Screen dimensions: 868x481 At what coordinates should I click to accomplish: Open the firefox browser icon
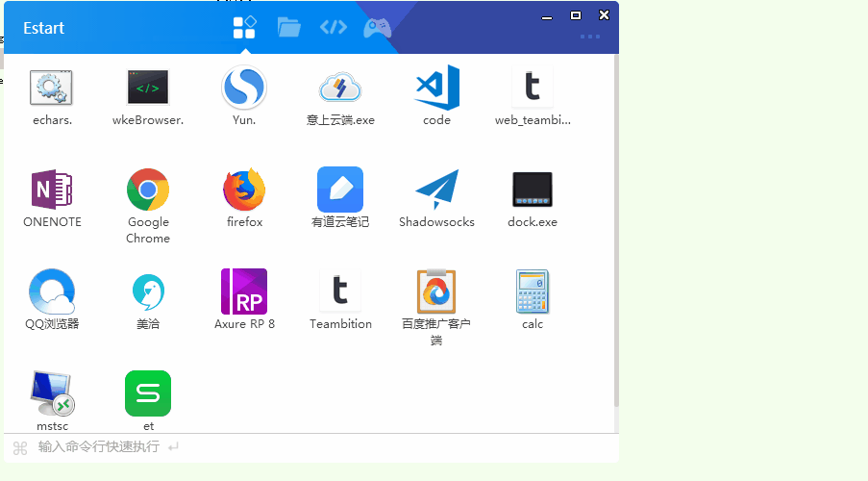click(244, 190)
